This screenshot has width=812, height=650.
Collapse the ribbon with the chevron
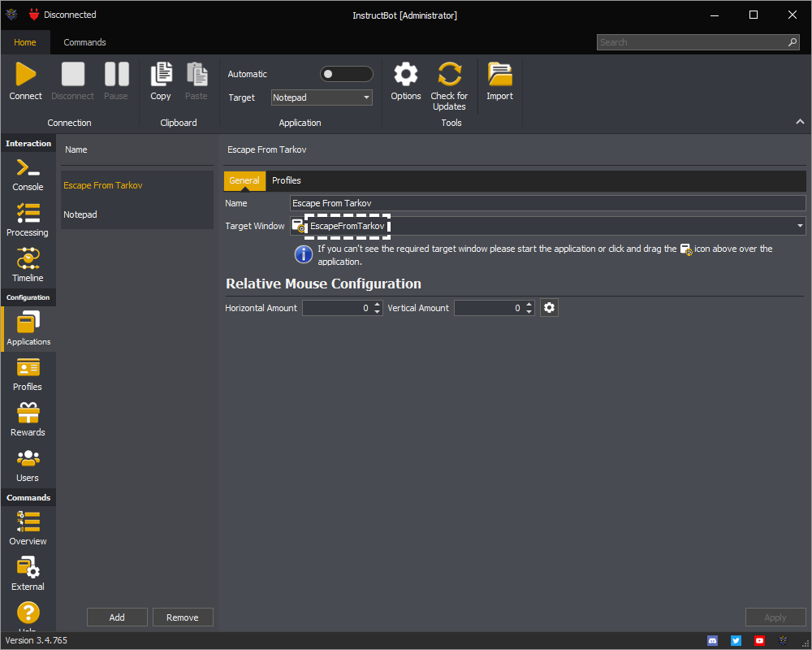point(800,122)
